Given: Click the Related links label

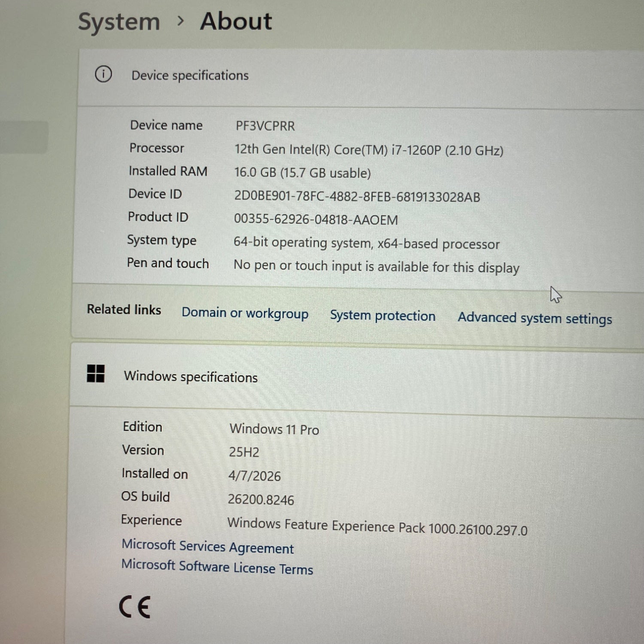Looking at the screenshot, I should [124, 309].
